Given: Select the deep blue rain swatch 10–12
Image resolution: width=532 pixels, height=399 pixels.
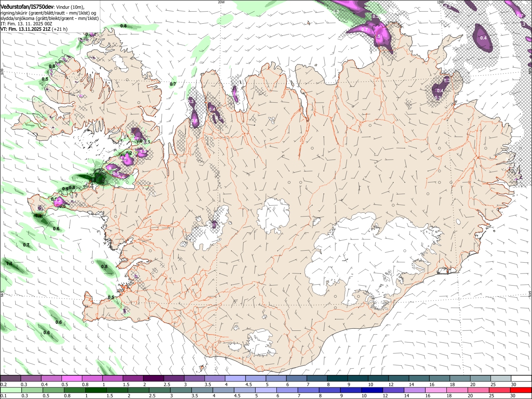Looking at the screenshot, I should coord(371,390).
